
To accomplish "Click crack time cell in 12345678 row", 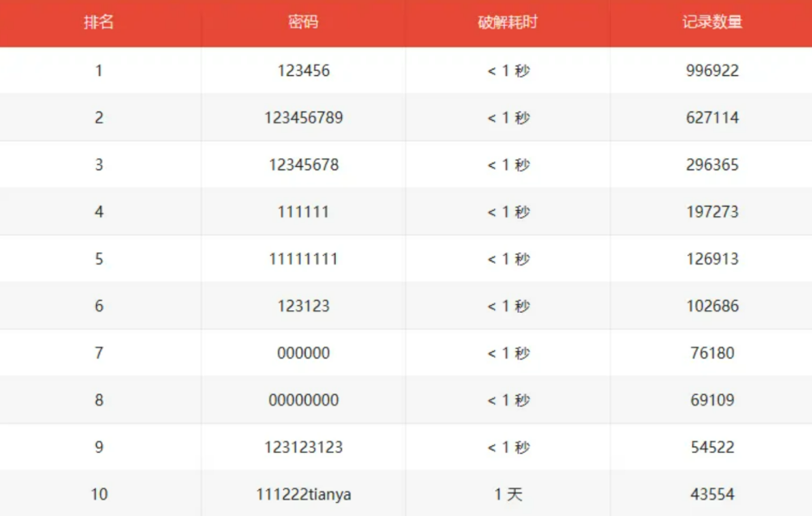I will 508,165.
